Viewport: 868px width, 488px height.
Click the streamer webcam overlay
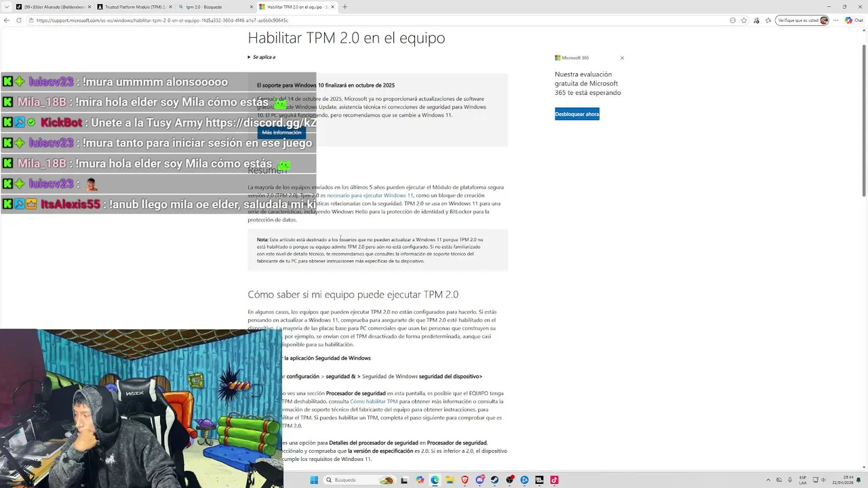tap(141, 408)
